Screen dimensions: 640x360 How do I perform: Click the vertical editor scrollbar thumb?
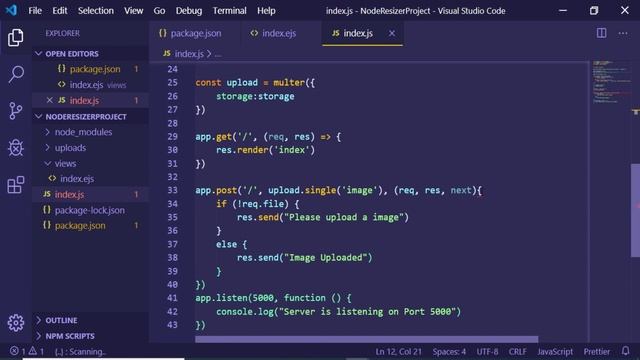pyautogui.click(x=635, y=210)
